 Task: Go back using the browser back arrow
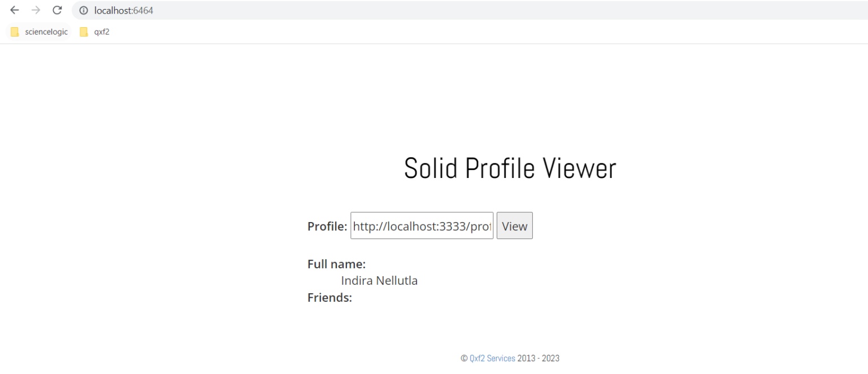click(x=15, y=10)
